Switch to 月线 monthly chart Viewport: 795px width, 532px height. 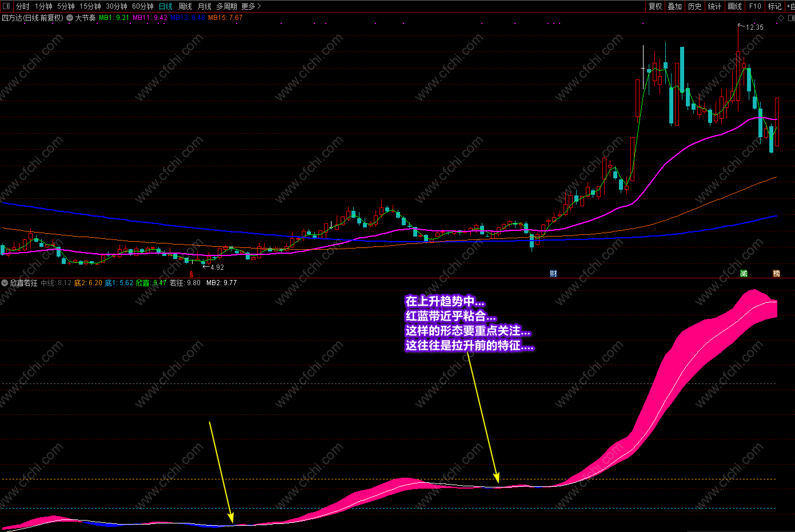pyautogui.click(x=204, y=6)
